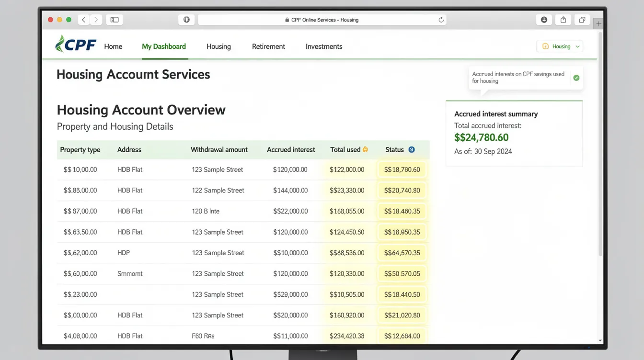Open the Housing menu item
This screenshot has height=360, width=644.
tap(218, 46)
